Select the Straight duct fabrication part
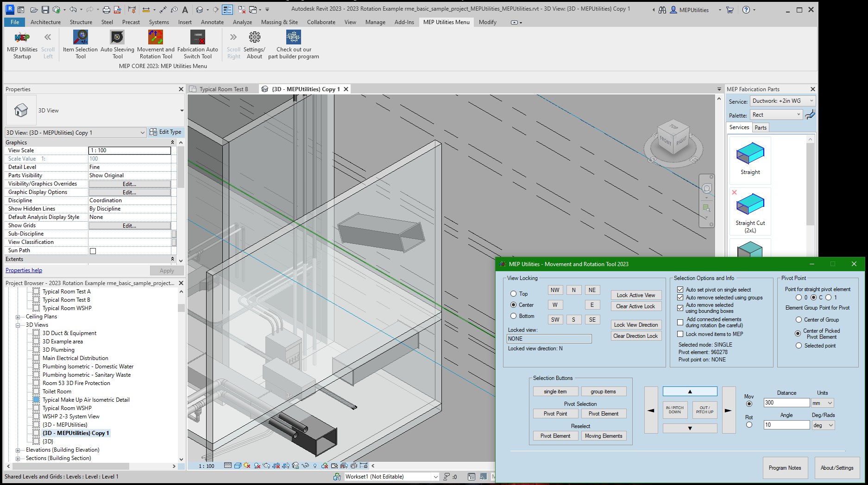The height and width of the screenshot is (485, 868). [750, 160]
